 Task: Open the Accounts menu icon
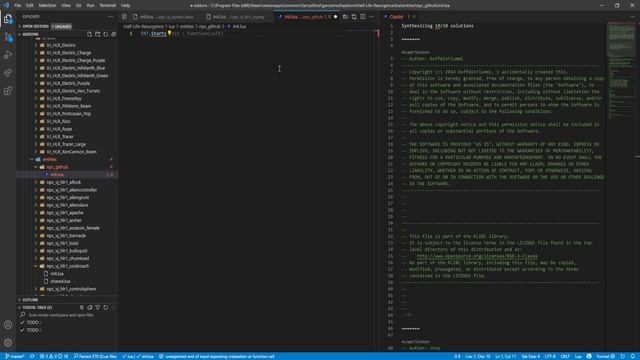(x=8, y=325)
